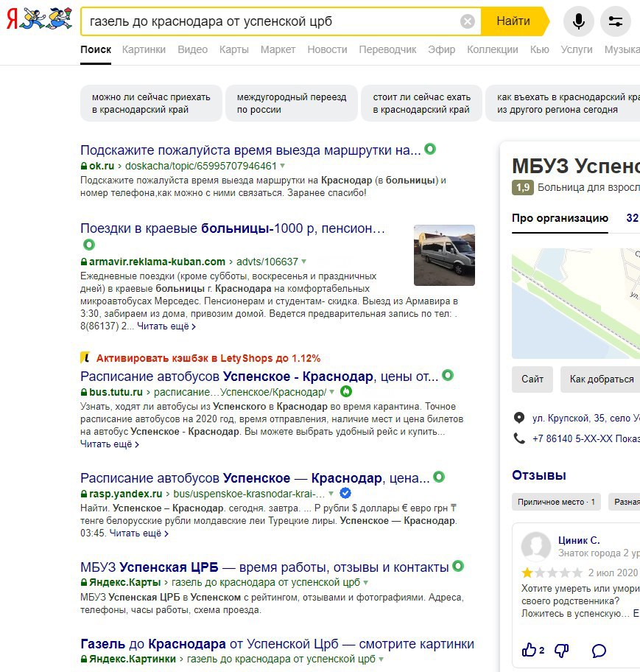Open Газель до Краснодара — смотрите картинки result
640x672 pixels.
[277, 644]
